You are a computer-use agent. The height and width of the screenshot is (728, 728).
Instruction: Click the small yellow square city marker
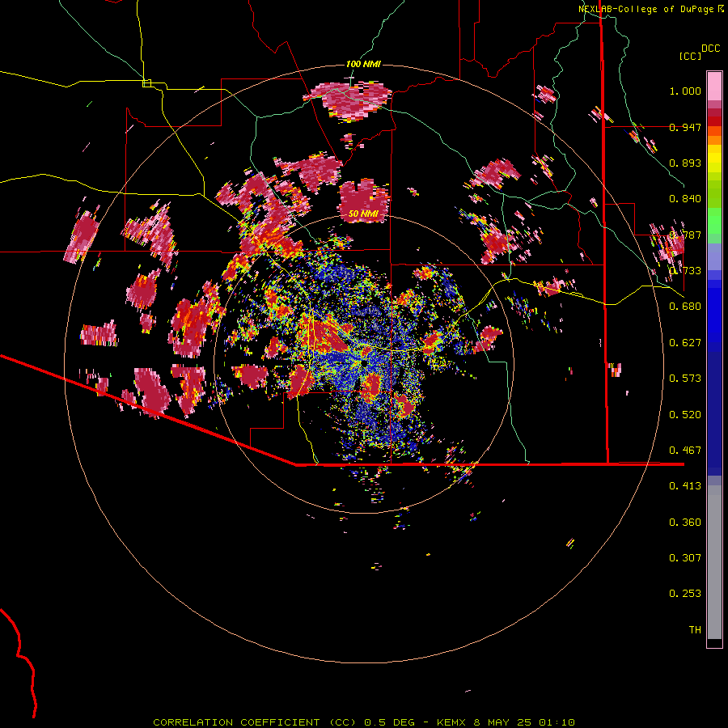coord(146,83)
